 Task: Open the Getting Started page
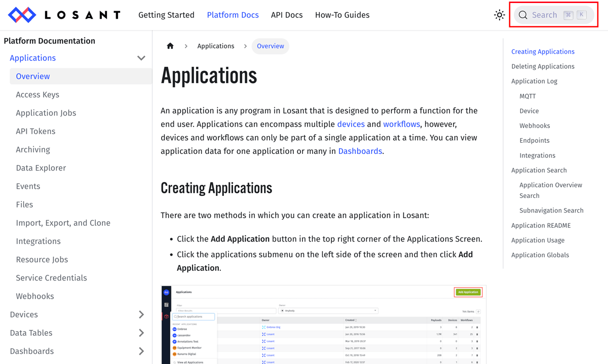click(x=166, y=15)
